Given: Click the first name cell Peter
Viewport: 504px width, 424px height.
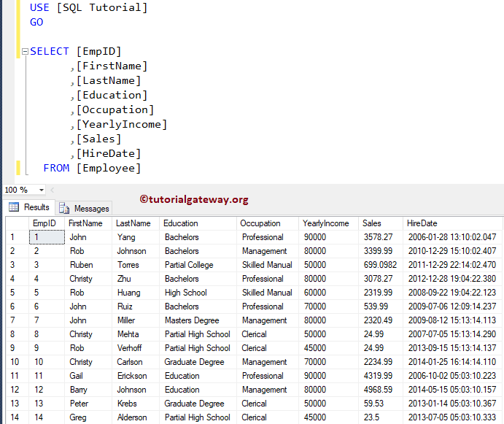Looking at the screenshot, I should (88, 403).
